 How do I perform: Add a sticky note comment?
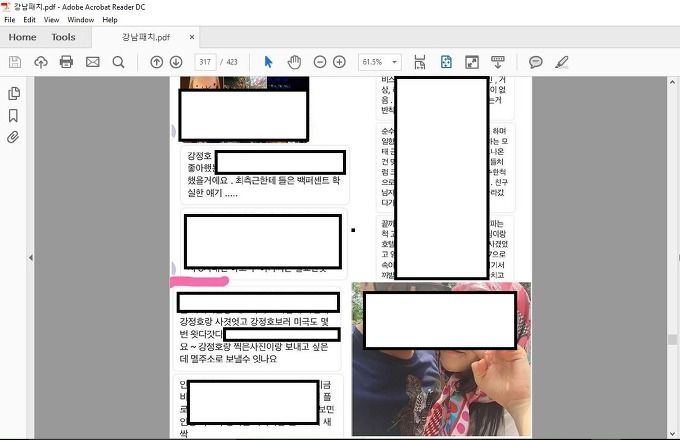536,62
